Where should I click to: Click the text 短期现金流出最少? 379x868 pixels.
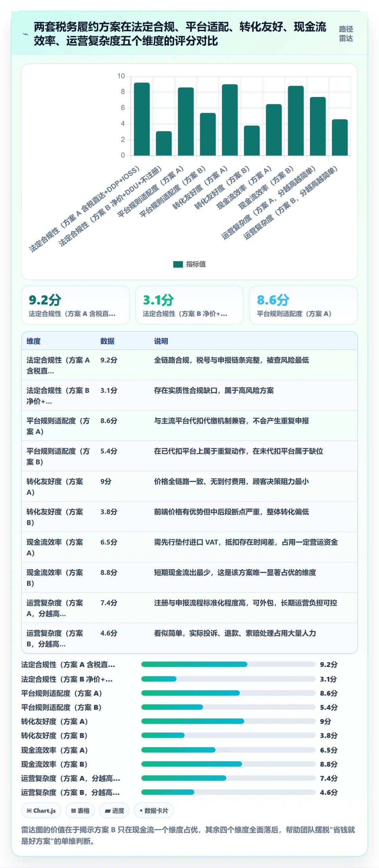(182, 573)
